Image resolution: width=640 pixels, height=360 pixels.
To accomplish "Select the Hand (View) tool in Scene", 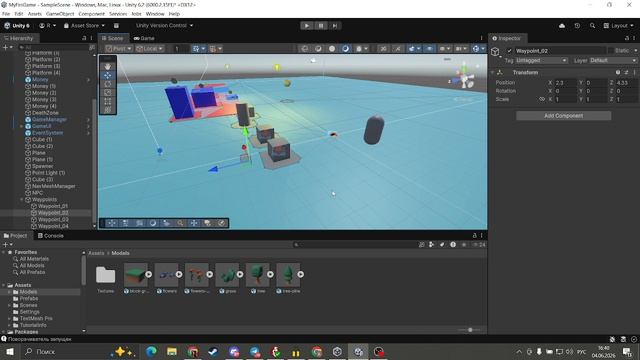I will click(108, 67).
